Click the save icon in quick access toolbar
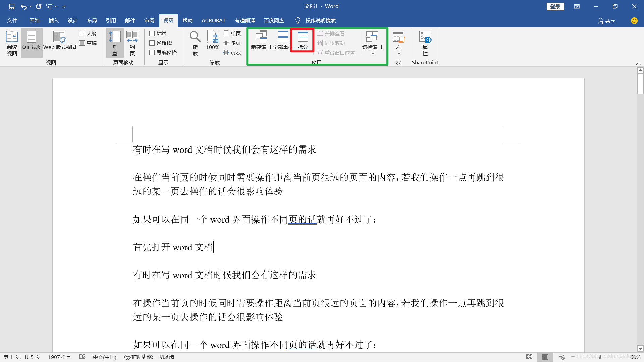Image resolution: width=644 pixels, height=362 pixels. (x=12, y=6)
